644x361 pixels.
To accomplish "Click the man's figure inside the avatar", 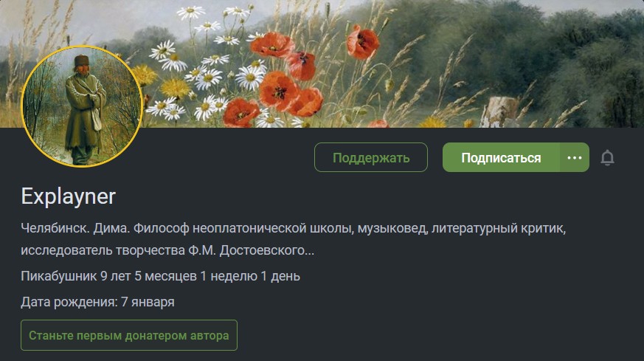I will (x=84, y=109).
